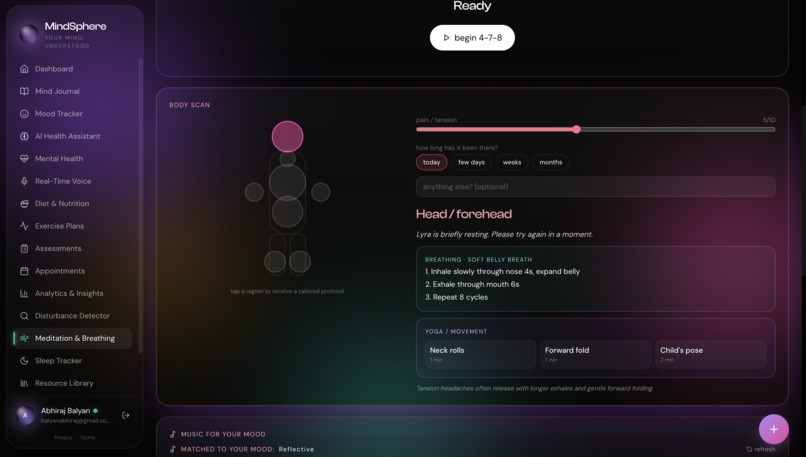
Task: Select the right leg circle on body map
Action: [300, 262]
